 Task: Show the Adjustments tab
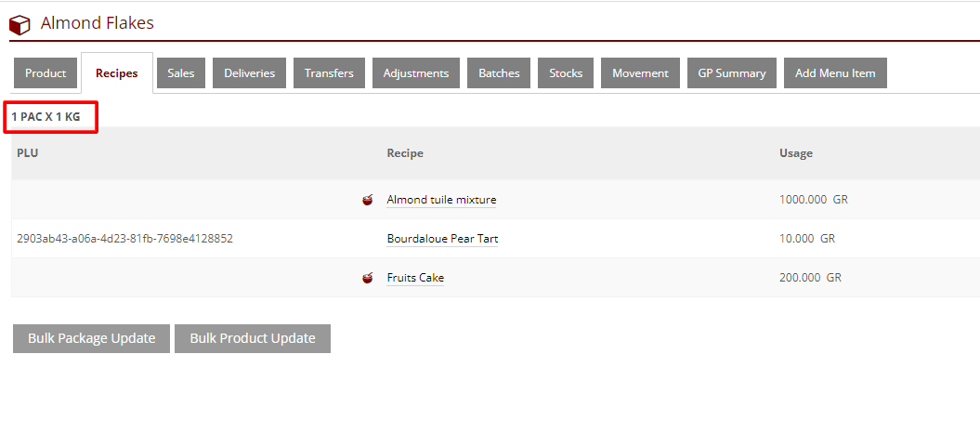pyautogui.click(x=416, y=73)
